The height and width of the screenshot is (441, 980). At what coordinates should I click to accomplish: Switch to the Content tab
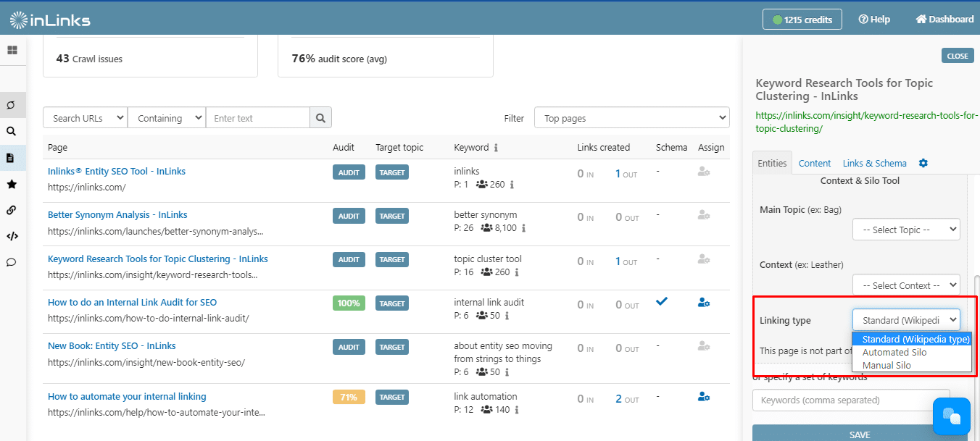tap(815, 163)
